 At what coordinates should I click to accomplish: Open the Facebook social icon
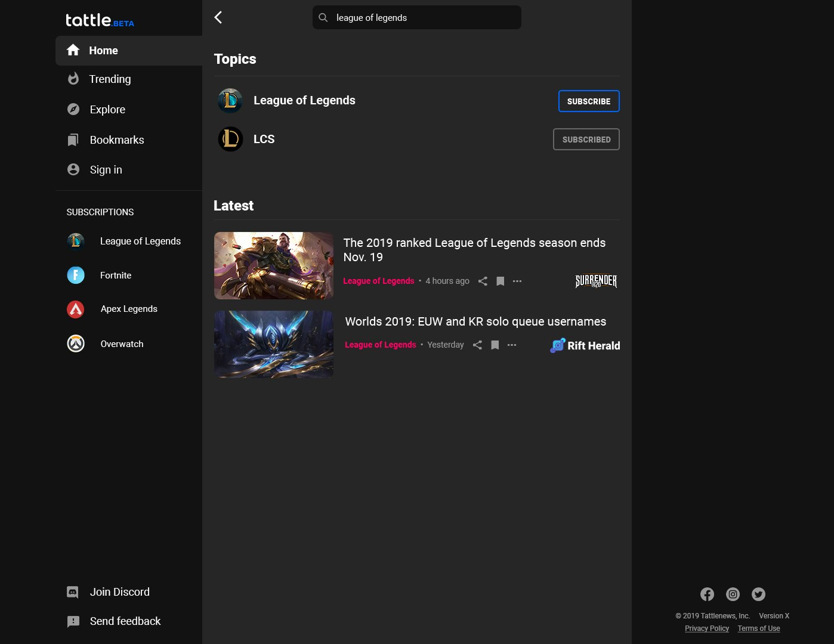coord(707,594)
